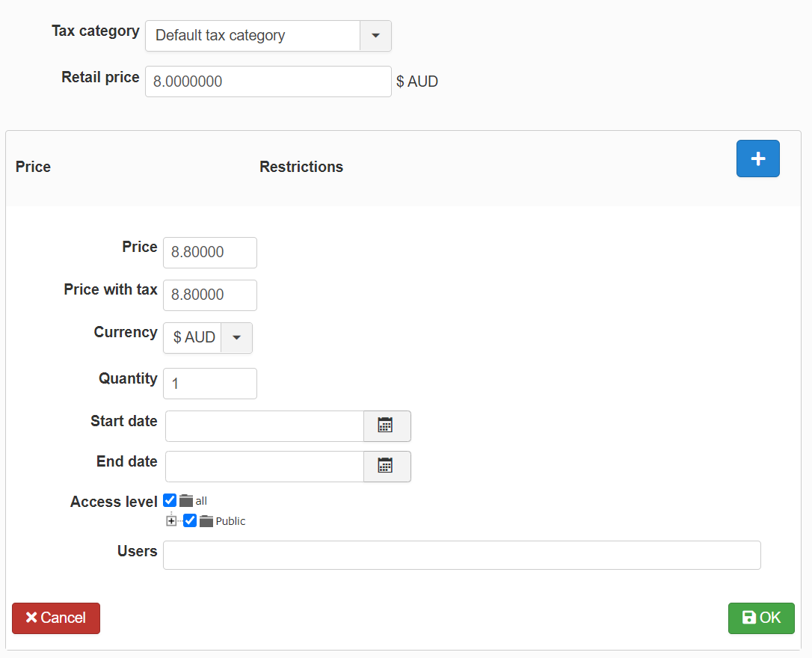
Task: Click the Public folder icon
Action: [x=206, y=521]
